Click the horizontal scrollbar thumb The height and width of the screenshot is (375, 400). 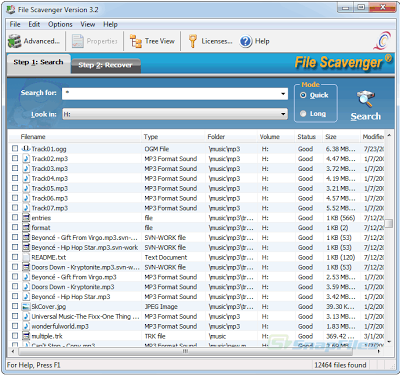tap(185, 351)
